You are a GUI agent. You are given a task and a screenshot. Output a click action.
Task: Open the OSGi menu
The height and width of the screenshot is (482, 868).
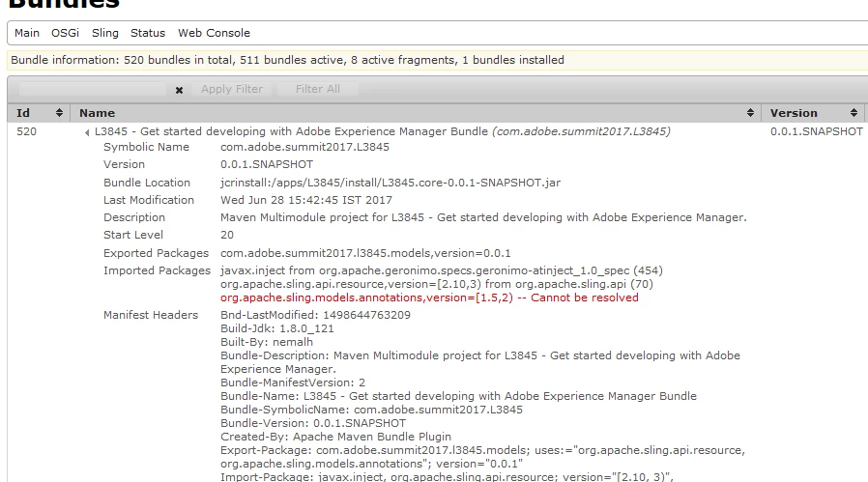[66, 33]
